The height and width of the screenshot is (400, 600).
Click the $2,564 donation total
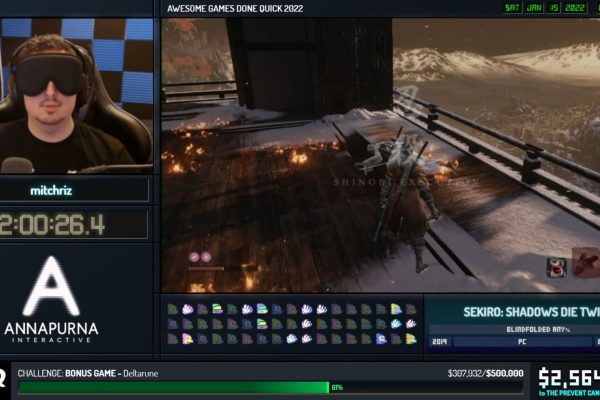coord(569,377)
